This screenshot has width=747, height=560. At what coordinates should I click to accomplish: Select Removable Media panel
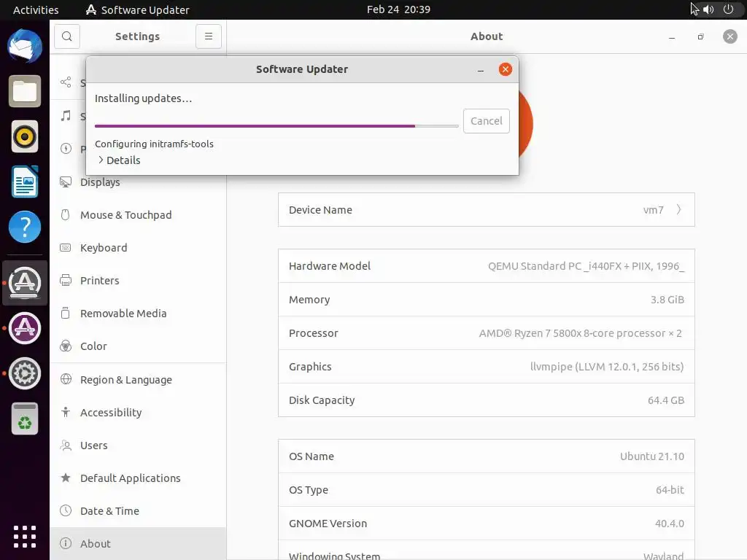coord(138,314)
